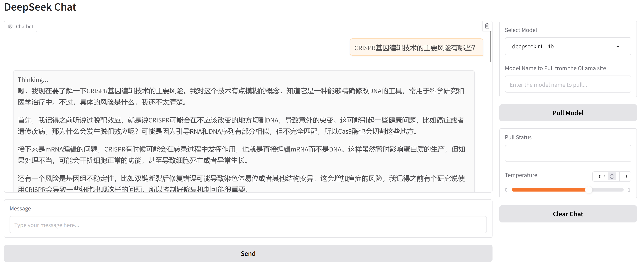Click the slider minimum label 0
644x265 pixels.
(506, 190)
